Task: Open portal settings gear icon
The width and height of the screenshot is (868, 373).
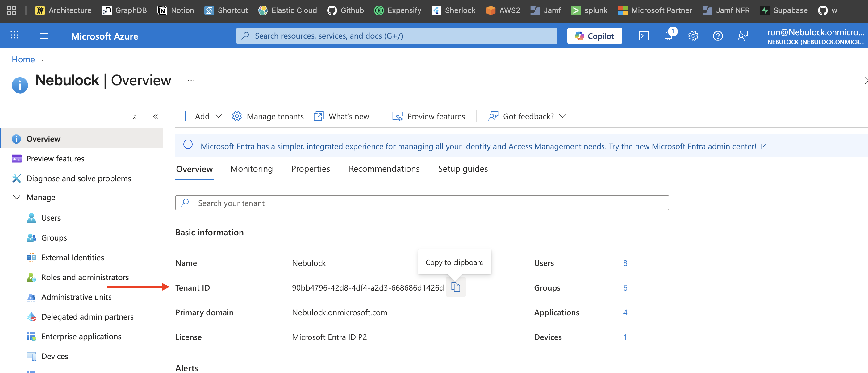Action: 693,36
